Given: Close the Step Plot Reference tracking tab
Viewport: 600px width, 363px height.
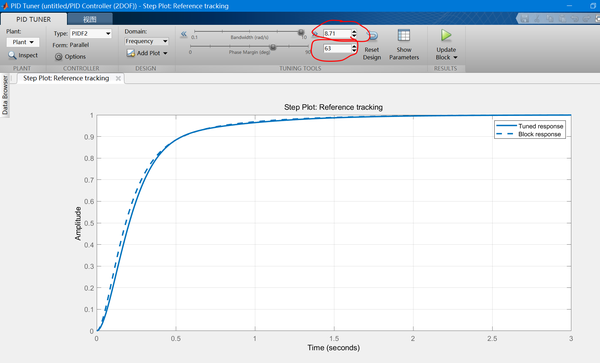Looking at the screenshot, I should pos(118,78).
